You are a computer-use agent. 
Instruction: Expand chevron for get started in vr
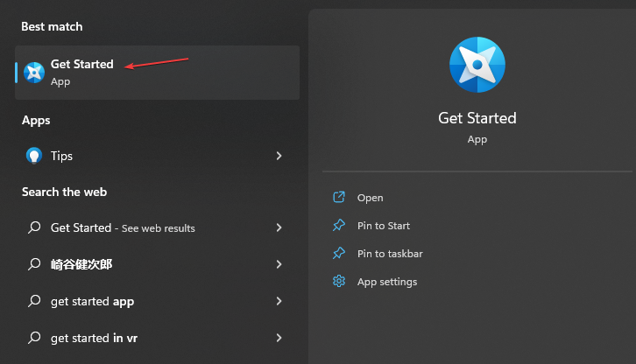click(x=279, y=338)
